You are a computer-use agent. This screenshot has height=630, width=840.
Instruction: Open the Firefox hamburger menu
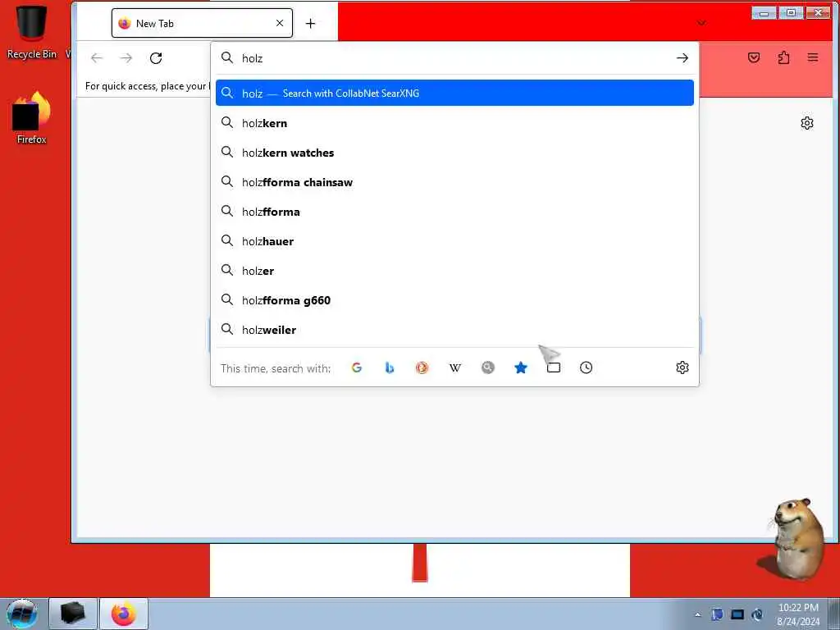(813, 57)
